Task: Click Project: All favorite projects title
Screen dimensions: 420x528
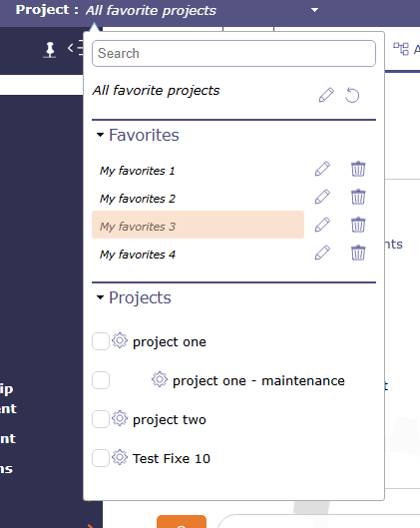Action: point(116,10)
